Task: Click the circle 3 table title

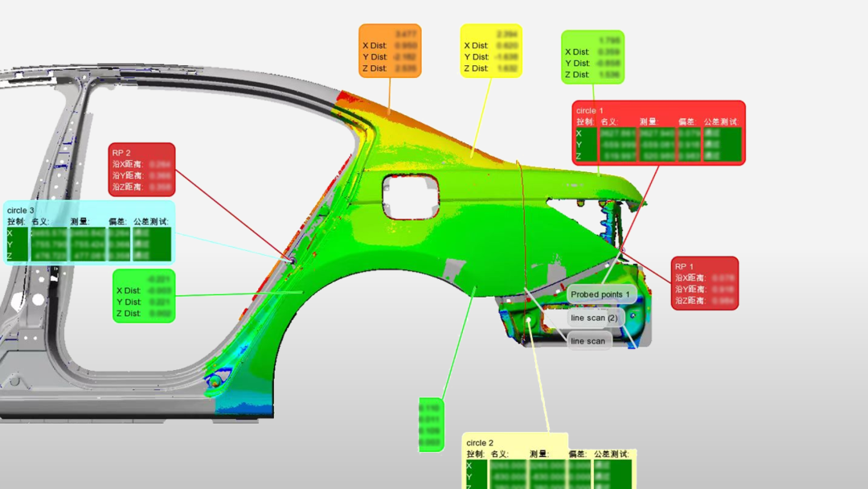Action: tap(21, 210)
